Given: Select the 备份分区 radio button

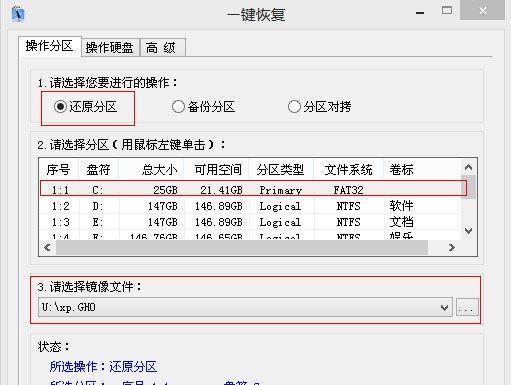Looking at the screenshot, I should (x=178, y=107).
